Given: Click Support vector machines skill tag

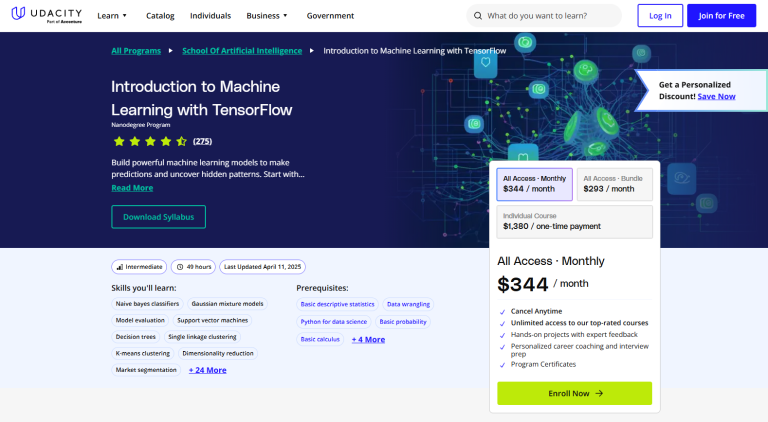Looking at the screenshot, I should (x=213, y=320).
